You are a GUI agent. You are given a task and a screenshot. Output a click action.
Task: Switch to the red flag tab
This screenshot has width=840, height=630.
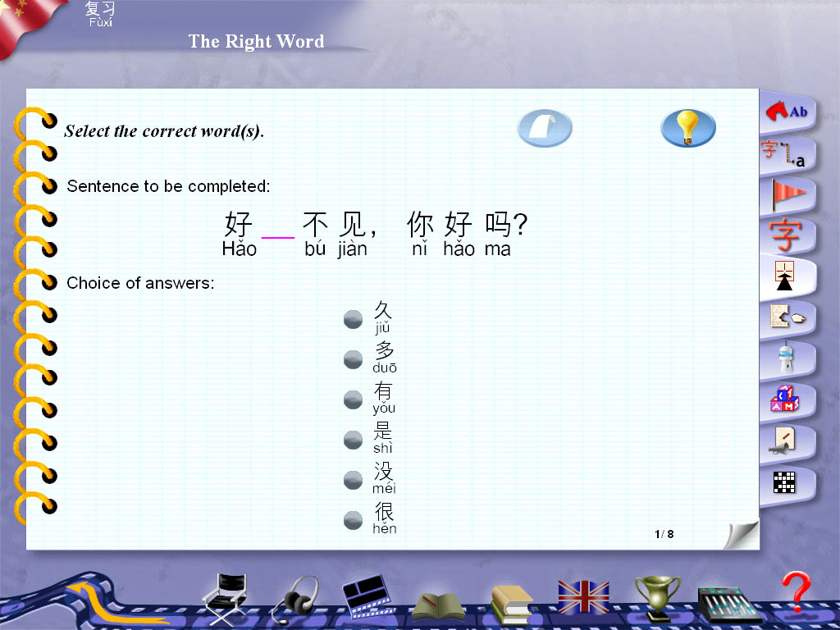click(787, 195)
